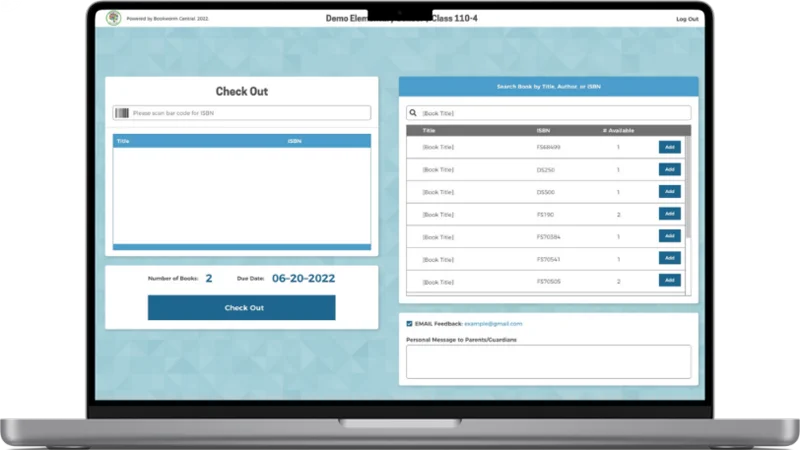Click the Class 110-4 page title
The image size is (800, 450).
[x=402, y=18]
